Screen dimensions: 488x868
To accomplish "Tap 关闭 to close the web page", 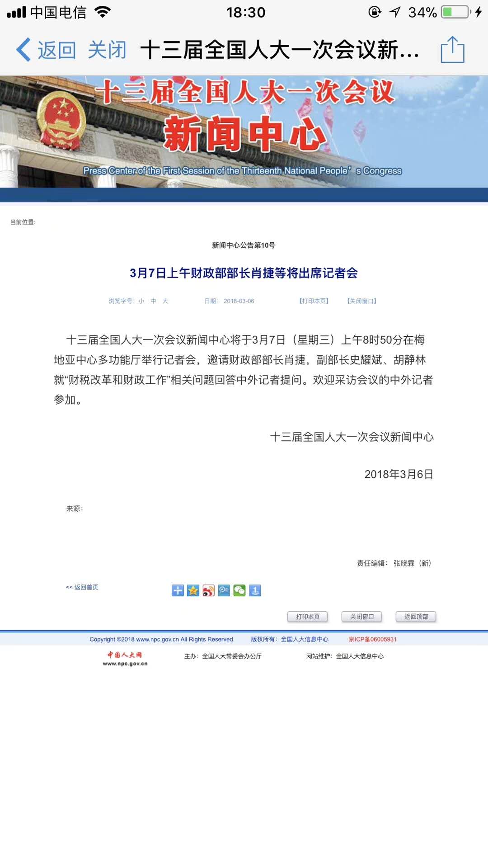I will click(x=107, y=50).
